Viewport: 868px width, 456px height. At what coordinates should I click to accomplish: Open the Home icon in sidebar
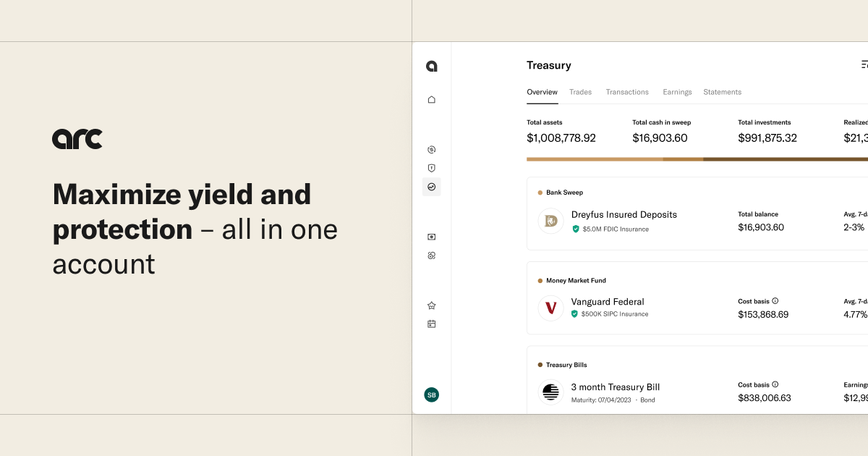pyautogui.click(x=432, y=100)
